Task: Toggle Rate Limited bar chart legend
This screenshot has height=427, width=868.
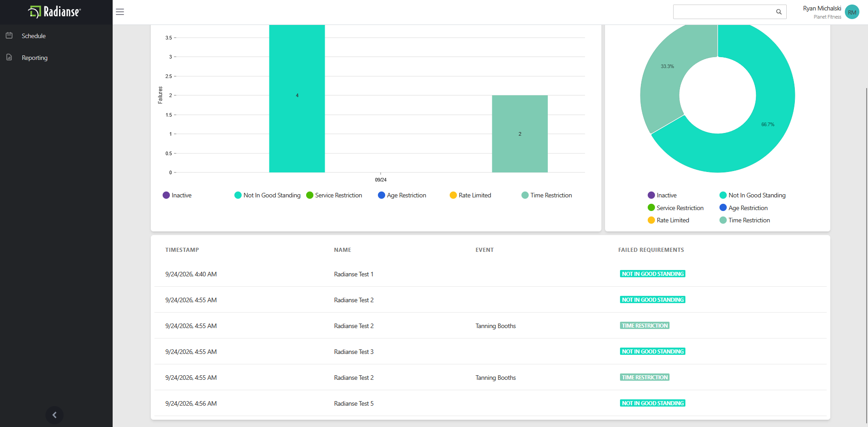Action: point(471,195)
